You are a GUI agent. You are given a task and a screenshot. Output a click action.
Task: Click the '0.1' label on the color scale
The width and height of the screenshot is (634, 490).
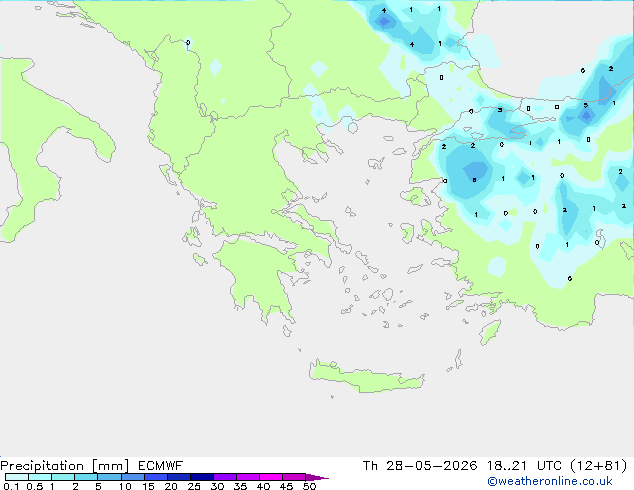tap(11, 486)
